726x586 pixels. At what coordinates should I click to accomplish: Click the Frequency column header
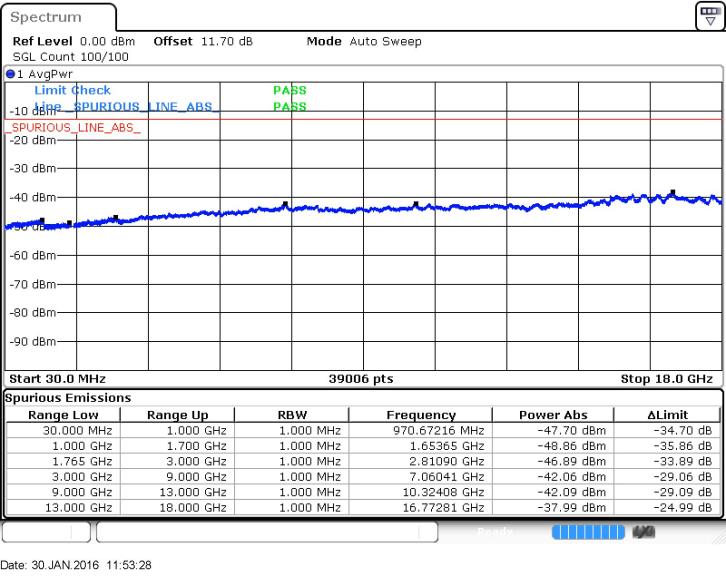[x=421, y=415]
